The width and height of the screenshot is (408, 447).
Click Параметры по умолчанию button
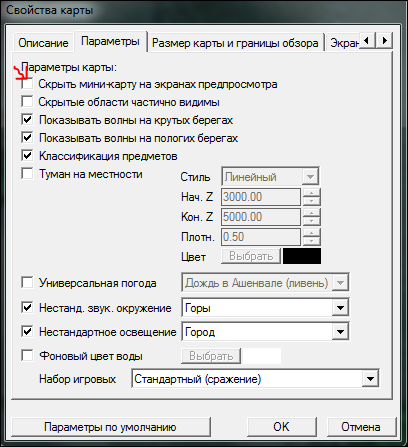coord(110,427)
